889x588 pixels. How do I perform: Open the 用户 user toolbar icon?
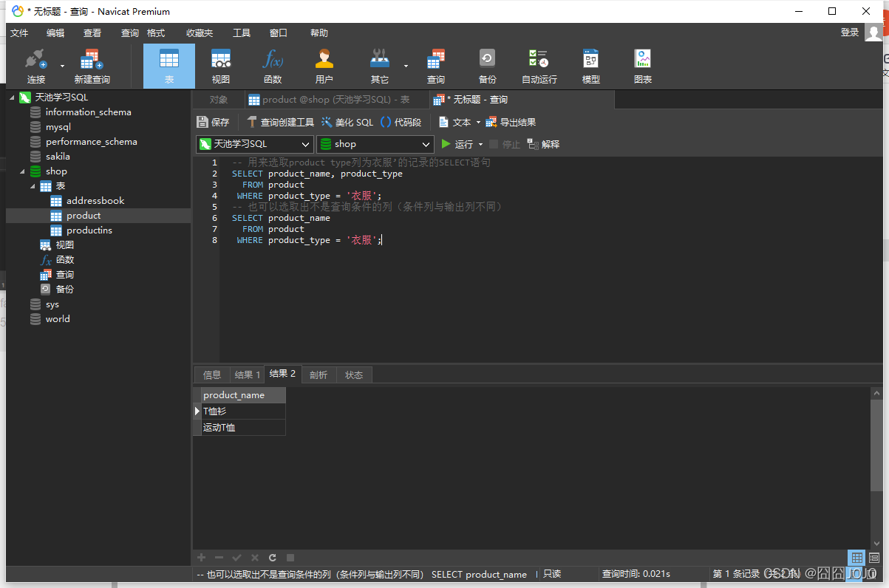pos(324,66)
